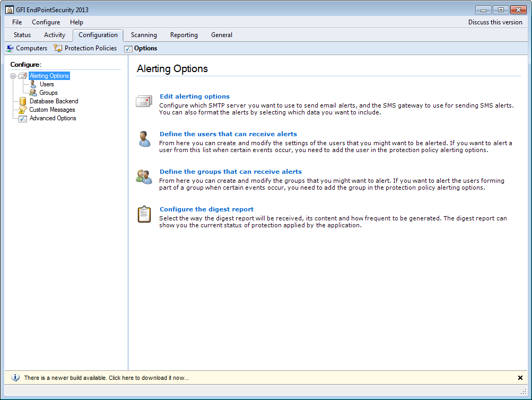Click the two-people groups icon in main panel
Viewport: 532px width, 400px height.
pyautogui.click(x=144, y=176)
